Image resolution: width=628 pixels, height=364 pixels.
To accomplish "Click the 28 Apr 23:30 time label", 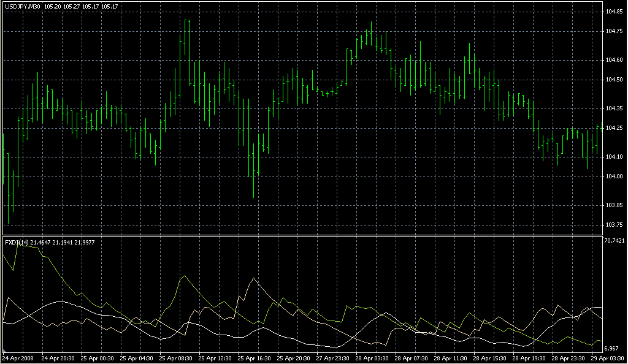I will (568, 358).
